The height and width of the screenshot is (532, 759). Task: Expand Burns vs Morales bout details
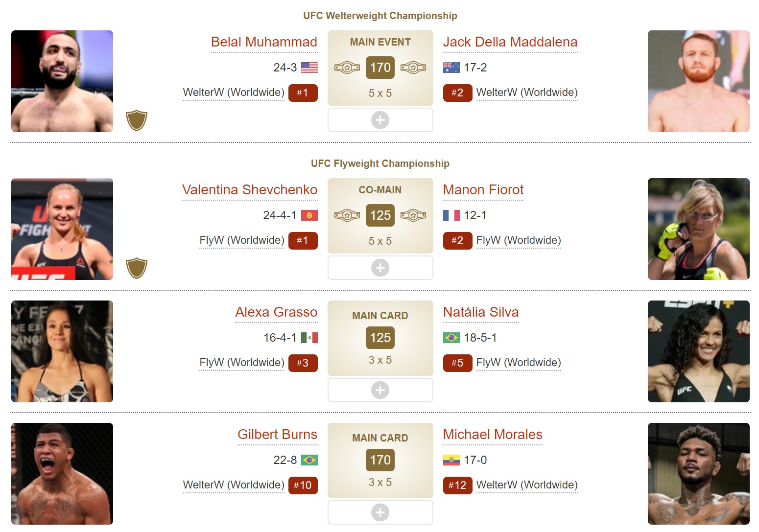click(380, 512)
